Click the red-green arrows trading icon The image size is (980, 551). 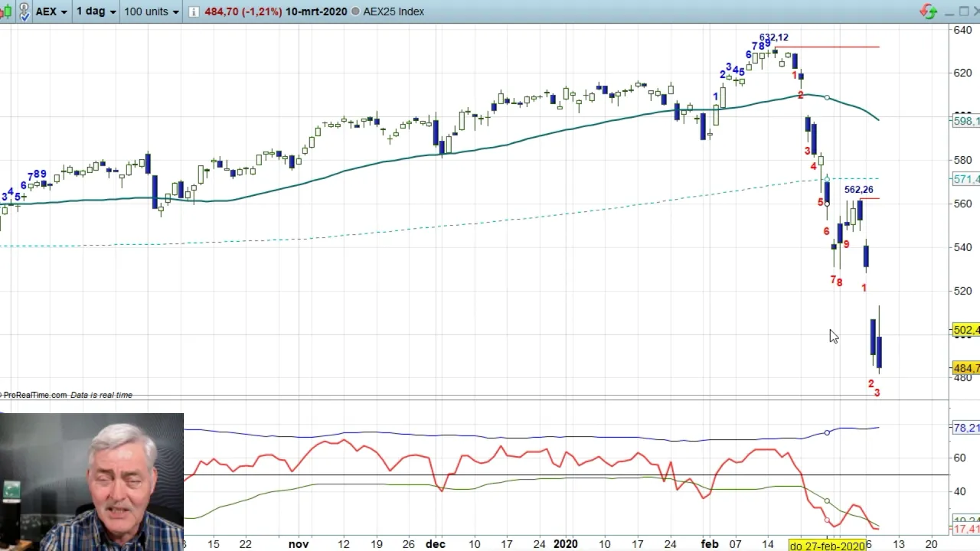point(929,11)
